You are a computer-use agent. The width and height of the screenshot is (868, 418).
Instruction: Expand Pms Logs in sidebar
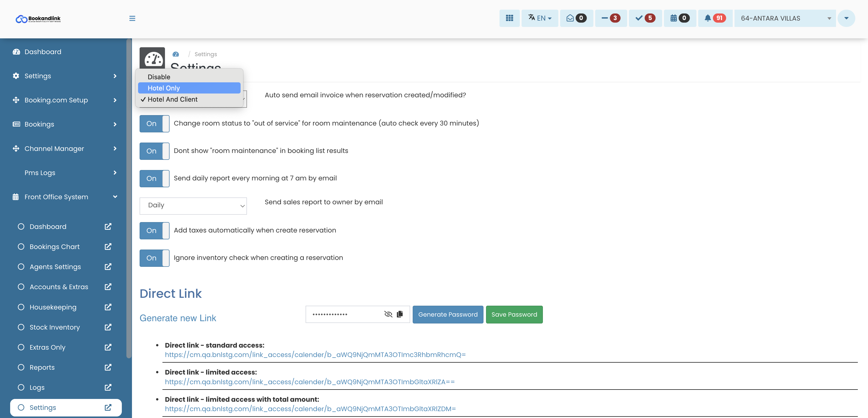point(115,173)
